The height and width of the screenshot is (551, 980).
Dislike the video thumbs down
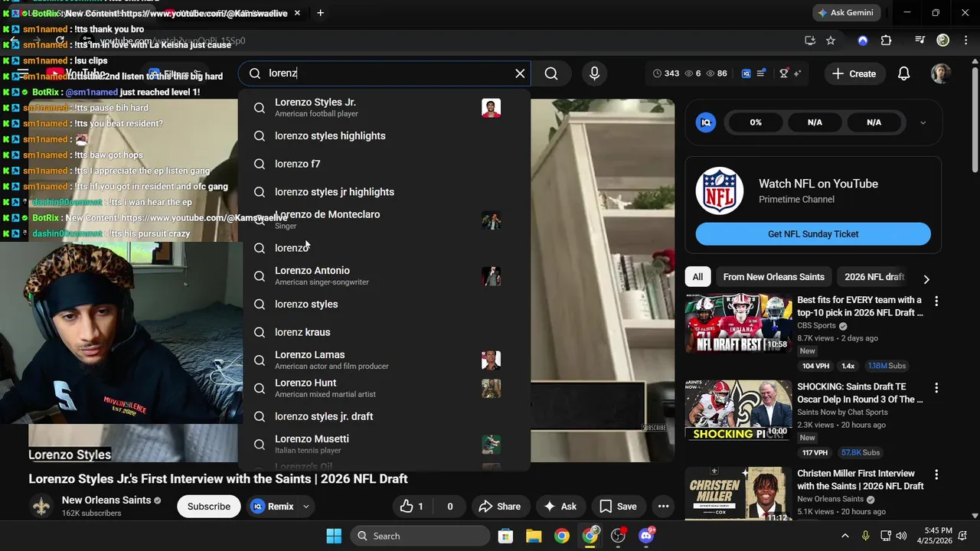449,507
